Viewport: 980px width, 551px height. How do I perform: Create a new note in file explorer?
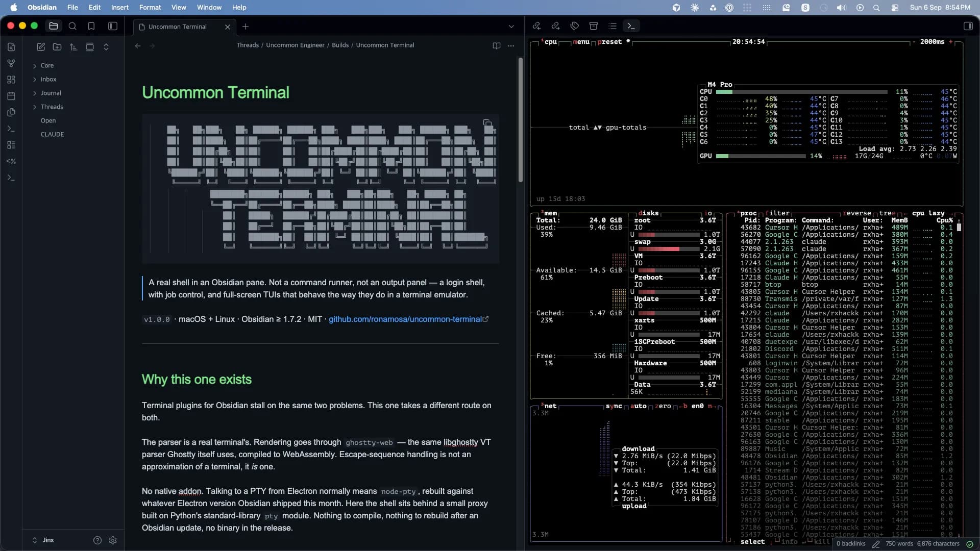point(41,47)
